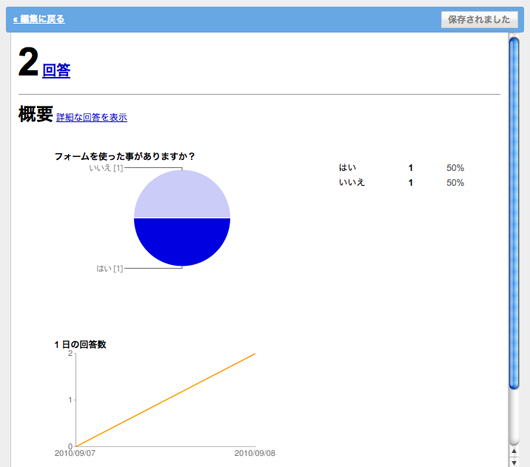Click the 50% value for いいえ
The image size is (530, 467).
[455, 182]
